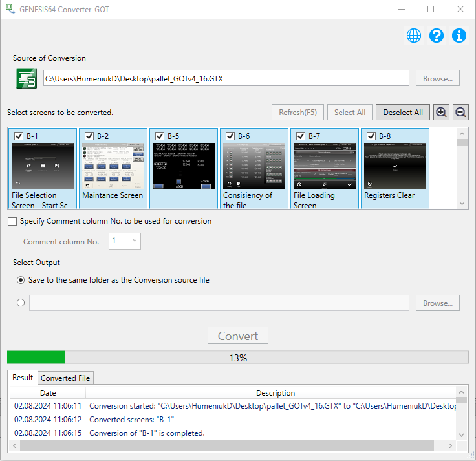Viewport: 476px width, 461px height.
Task: Show version info via the i icon
Action: pos(459,36)
